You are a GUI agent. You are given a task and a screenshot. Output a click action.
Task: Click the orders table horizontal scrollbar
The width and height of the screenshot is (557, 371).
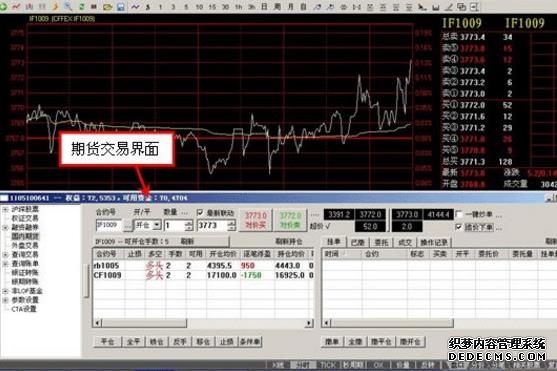(439, 323)
